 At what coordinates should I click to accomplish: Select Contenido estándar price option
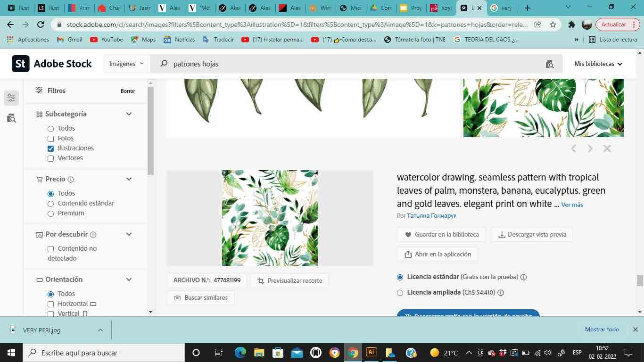tap(50, 204)
